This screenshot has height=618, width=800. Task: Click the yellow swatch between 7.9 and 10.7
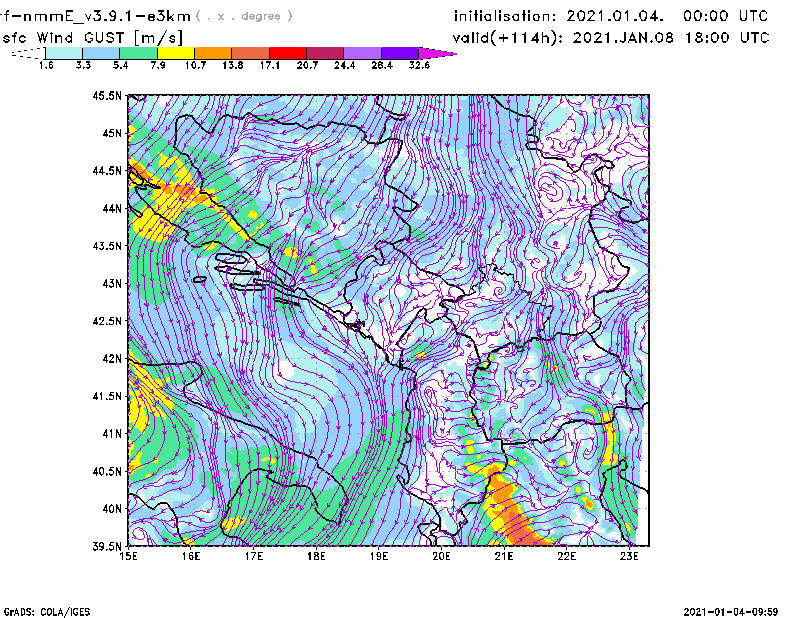176,53
